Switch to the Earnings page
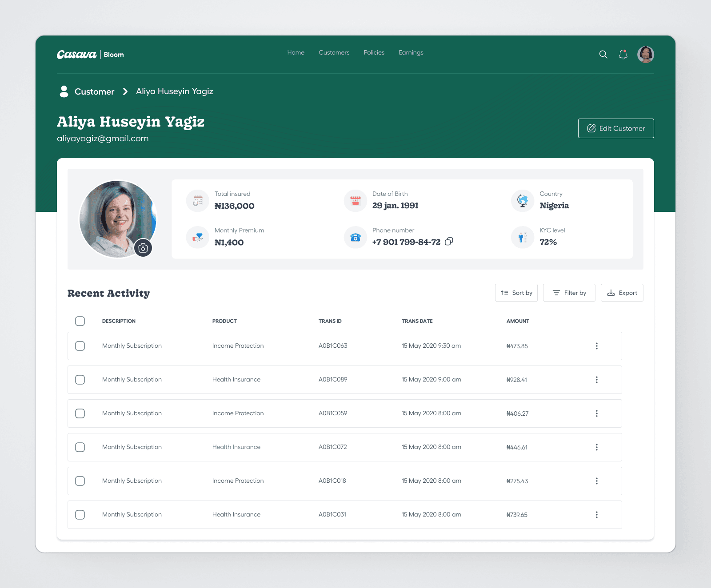The height and width of the screenshot is (588, 711). coord(411,52)
